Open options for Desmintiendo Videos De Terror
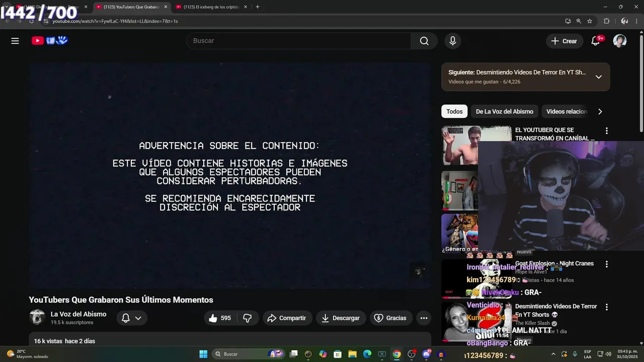The image size is (644, 362). (607, 307)
